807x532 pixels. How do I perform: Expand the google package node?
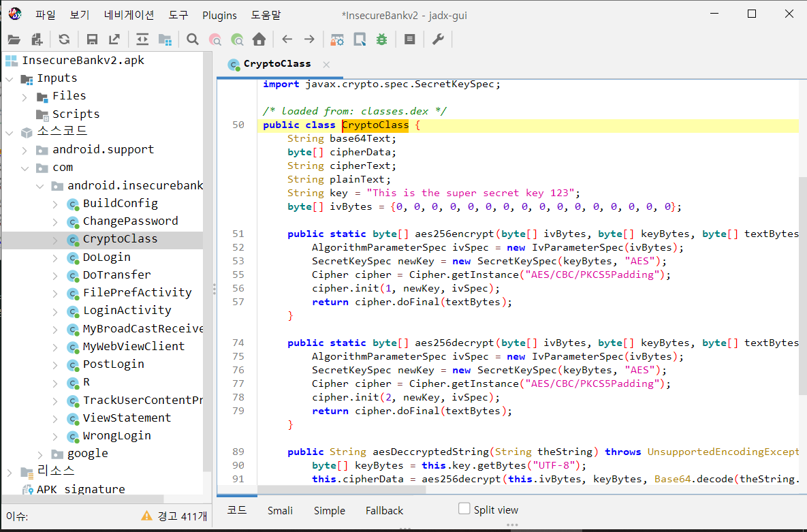[40, 454]
